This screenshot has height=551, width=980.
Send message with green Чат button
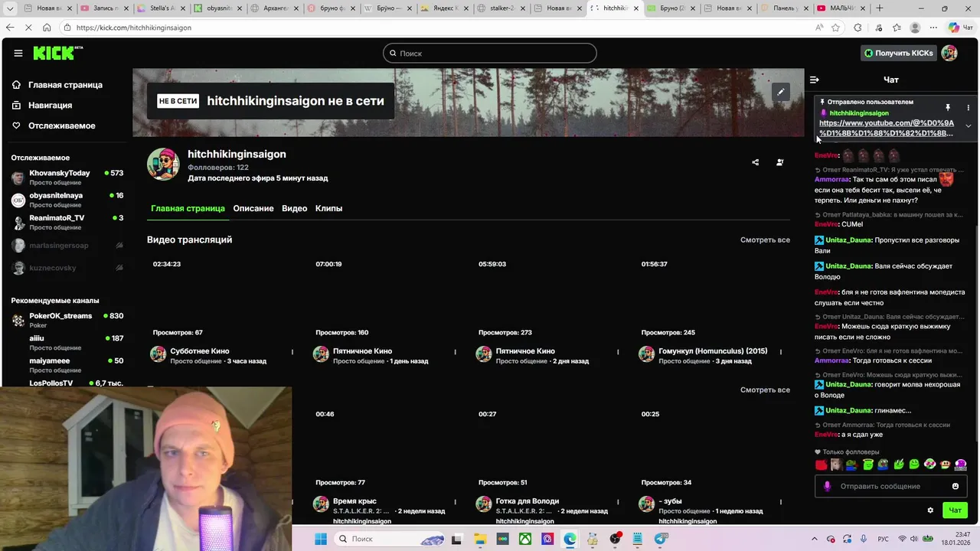click(x=955, y=510)
